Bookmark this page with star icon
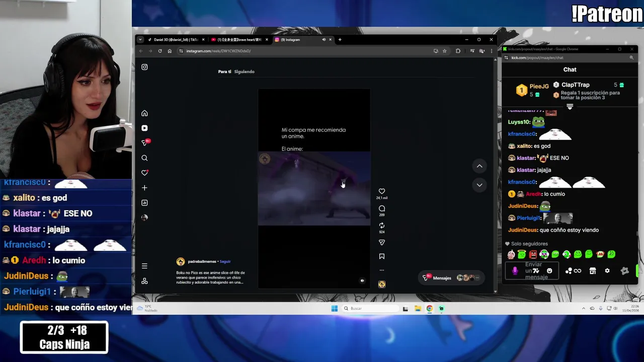The image size is (644, 362). point(444,51)
